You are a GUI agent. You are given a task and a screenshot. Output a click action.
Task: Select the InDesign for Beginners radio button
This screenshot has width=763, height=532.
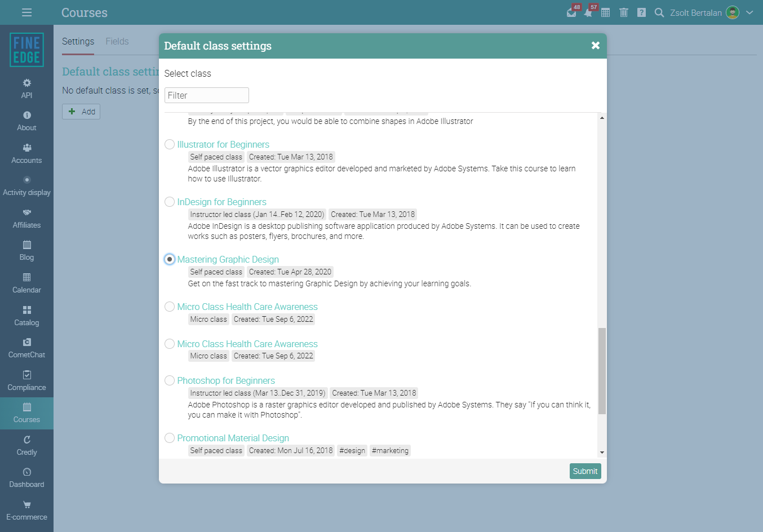(170, 202)
